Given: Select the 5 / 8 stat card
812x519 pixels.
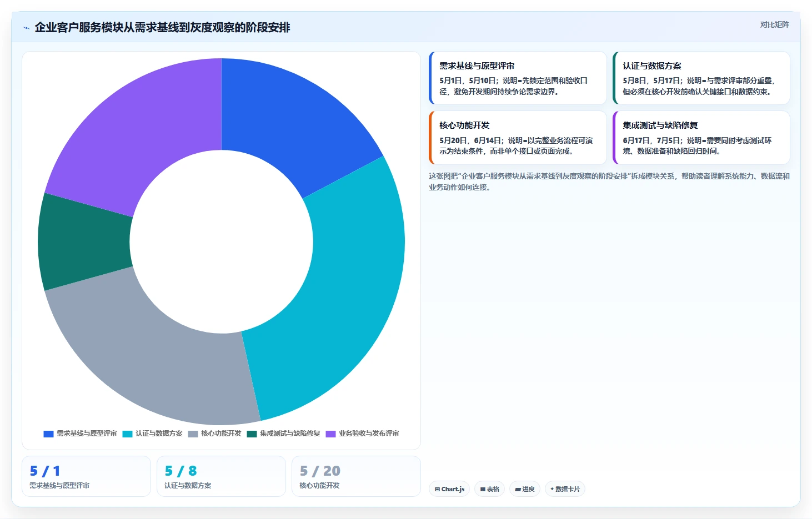Looking at the screenshot, I should (x=221, y=476).
